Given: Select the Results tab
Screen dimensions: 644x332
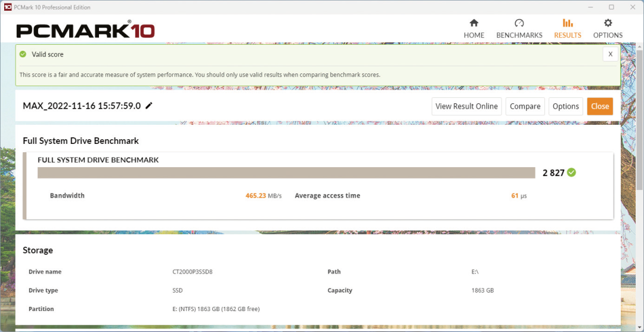Looking at the screenshot, I should tap(568, 29).
